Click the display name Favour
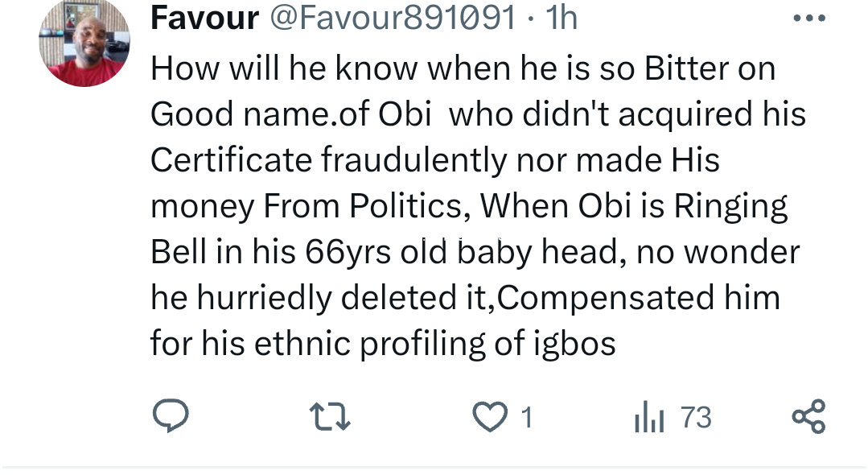868x475 pixels. point(204,18)
